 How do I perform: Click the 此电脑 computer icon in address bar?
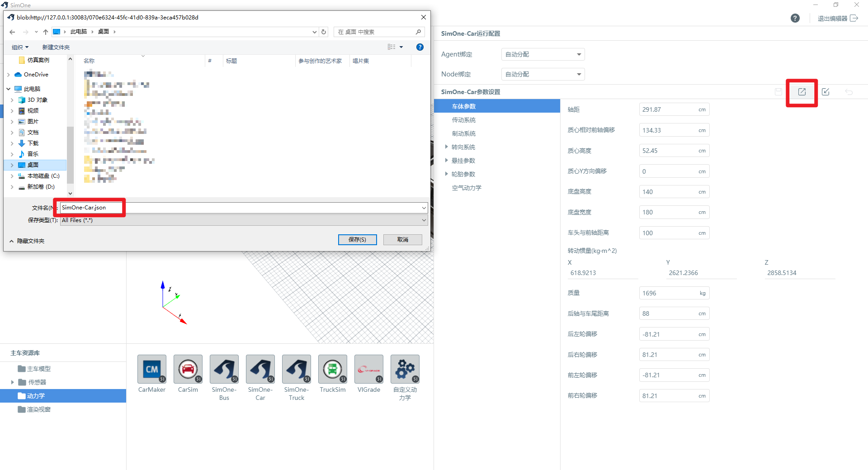57,32
